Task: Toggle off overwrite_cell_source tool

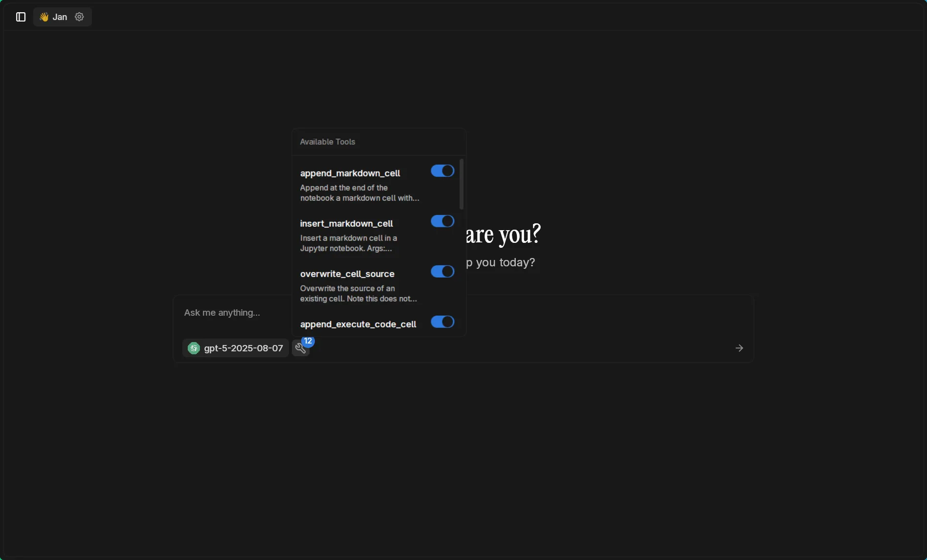Action: tap(442, 272)
